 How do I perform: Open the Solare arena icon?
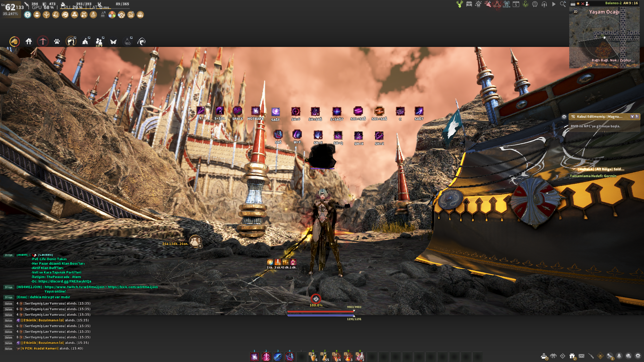(506, 4)
